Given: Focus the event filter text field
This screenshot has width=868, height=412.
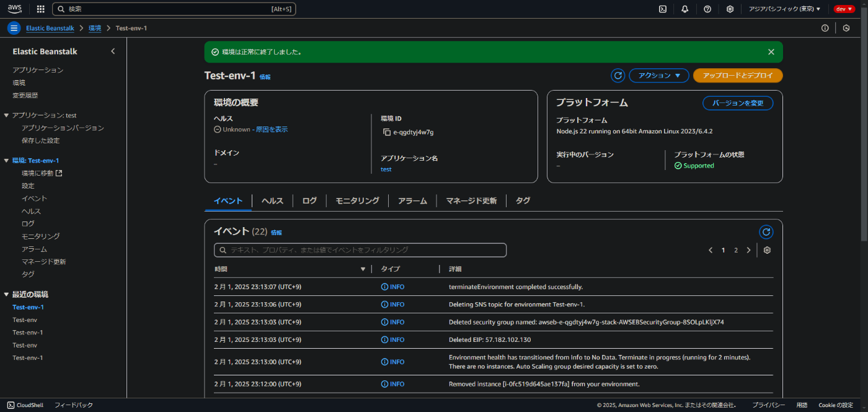Looking at the screenshot, I should point(360,250).
